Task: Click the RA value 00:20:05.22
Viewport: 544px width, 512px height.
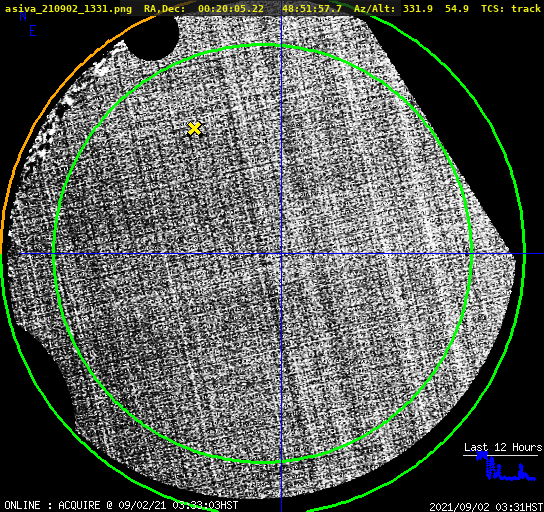Action: (231, 9)
